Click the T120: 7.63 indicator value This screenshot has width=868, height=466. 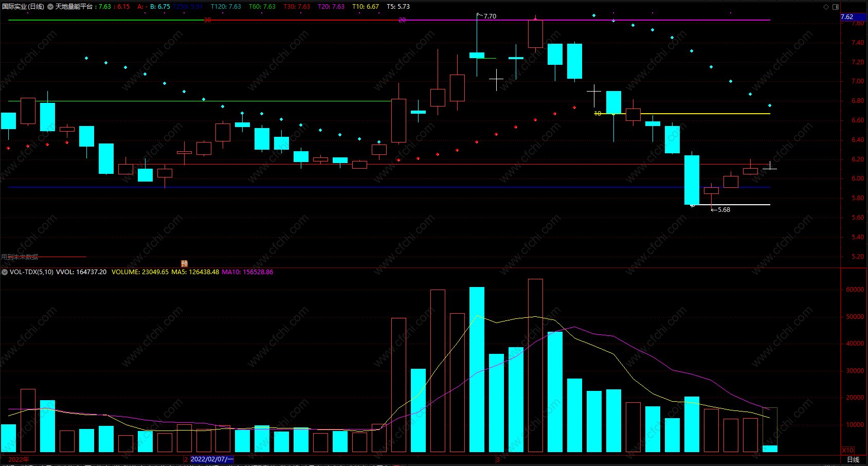[x=226, y=7]
